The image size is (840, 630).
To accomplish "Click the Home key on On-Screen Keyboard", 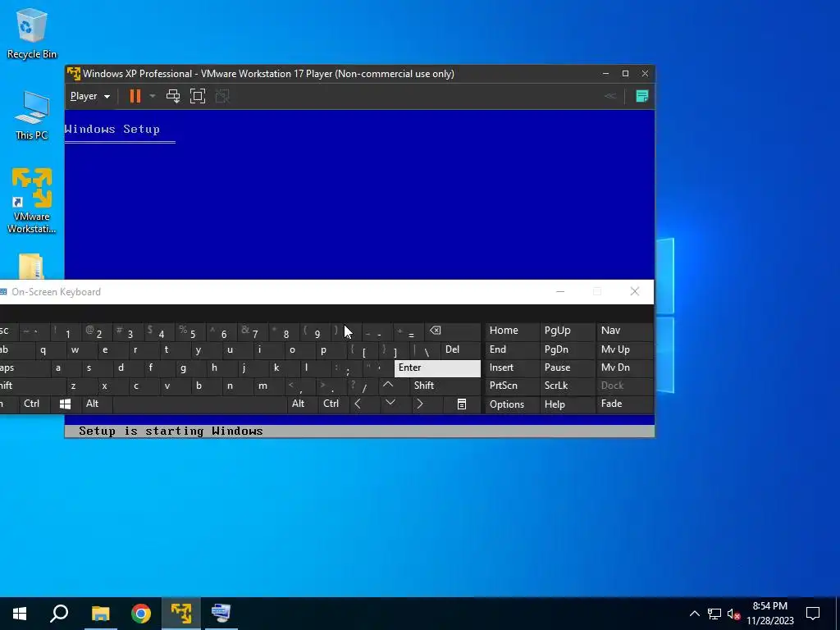I will (512, 331).
